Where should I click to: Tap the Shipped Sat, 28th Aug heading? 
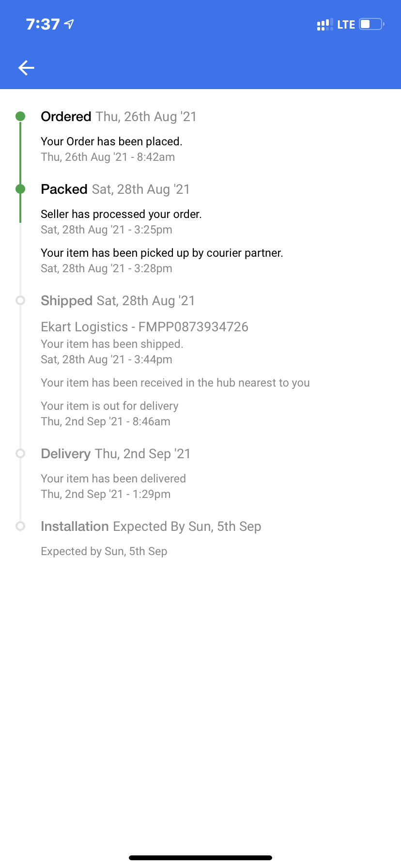118,301
